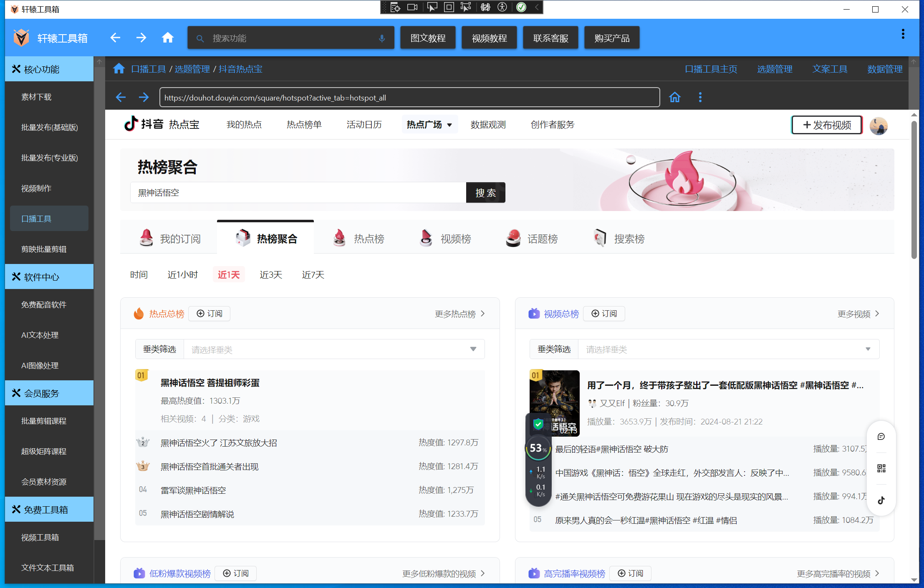
Task: Open the 黑神话悟空 video thumbnail
Action: [554, 403]
